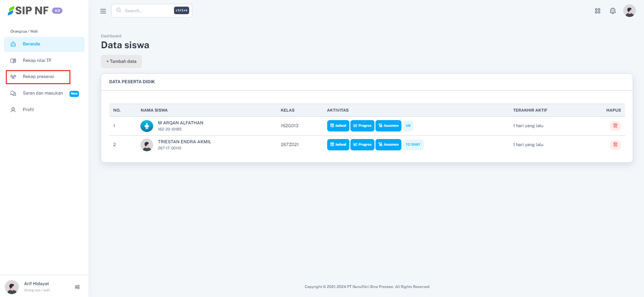Open the apps grid icon
Screen dimensions: 644x297
point(598,11)
